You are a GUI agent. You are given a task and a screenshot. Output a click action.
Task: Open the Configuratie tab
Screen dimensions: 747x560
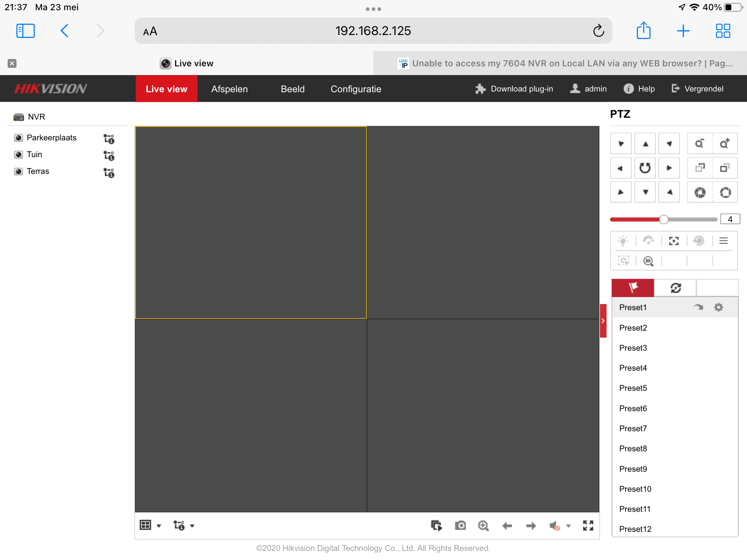pos(356,89)
